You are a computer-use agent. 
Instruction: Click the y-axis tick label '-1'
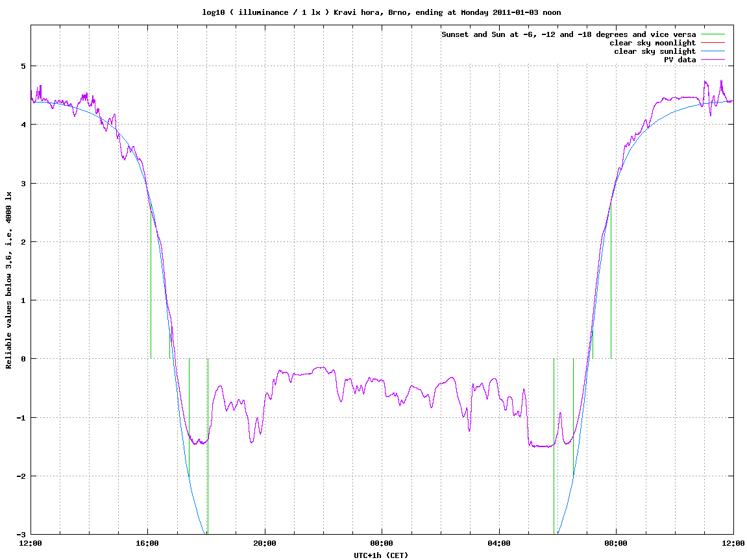[21, 418]
